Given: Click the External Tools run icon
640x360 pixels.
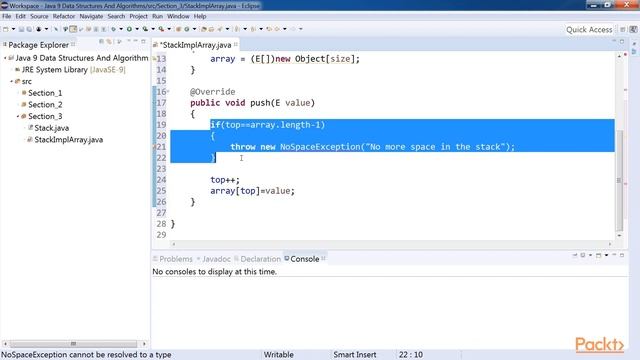Looking at the screenshot, I should coord(161,29).
